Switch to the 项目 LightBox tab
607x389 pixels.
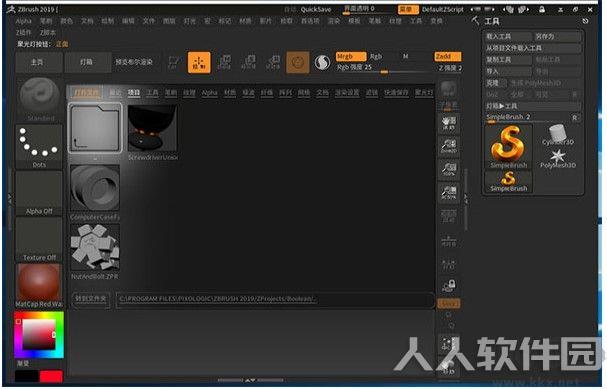tap(134, 93)
